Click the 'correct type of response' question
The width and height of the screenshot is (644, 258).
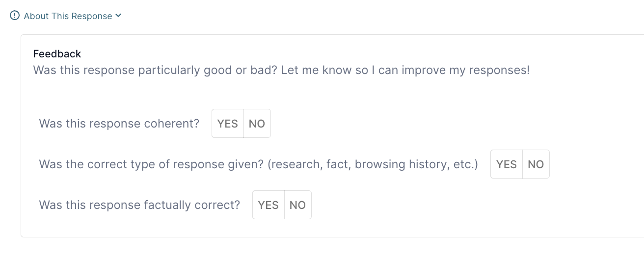coord(151,164)
